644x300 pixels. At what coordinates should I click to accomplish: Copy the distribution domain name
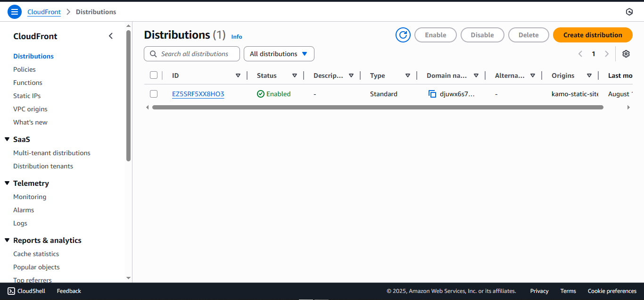click(x=432, y=94)
